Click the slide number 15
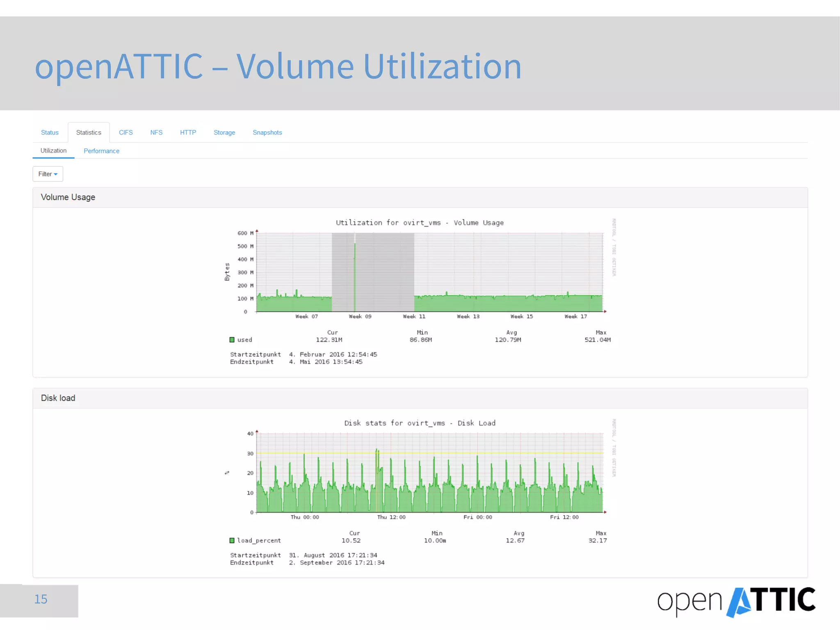 pyautogui.click(x=41, y=599)
